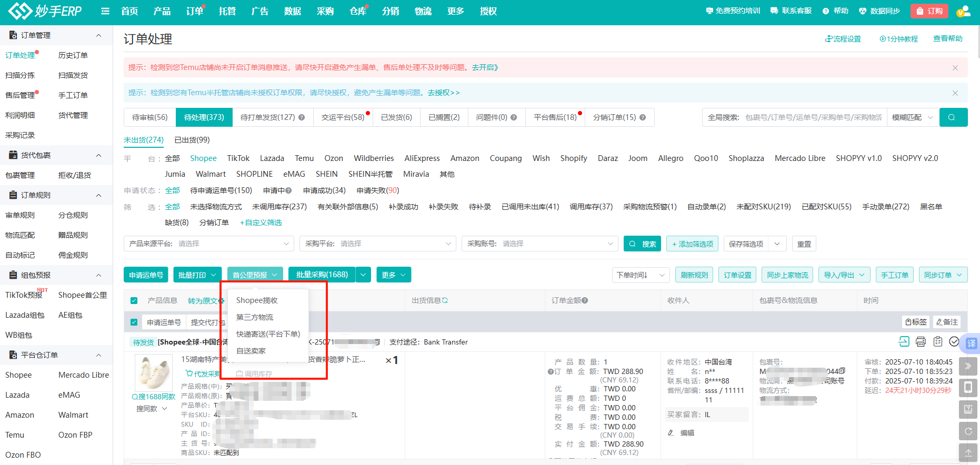Click the back-to-top arrow floating button
The width and height of the screenshot is (980, 465).
point(968,453)
